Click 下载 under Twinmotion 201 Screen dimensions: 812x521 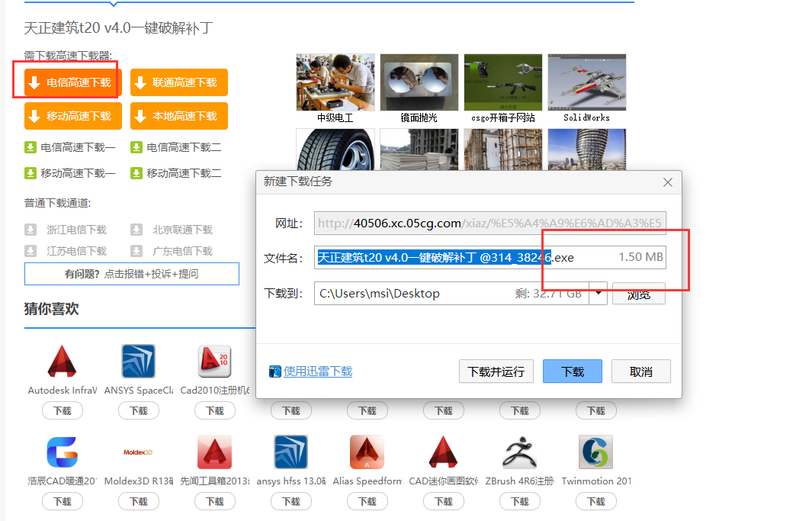point(596,501)
